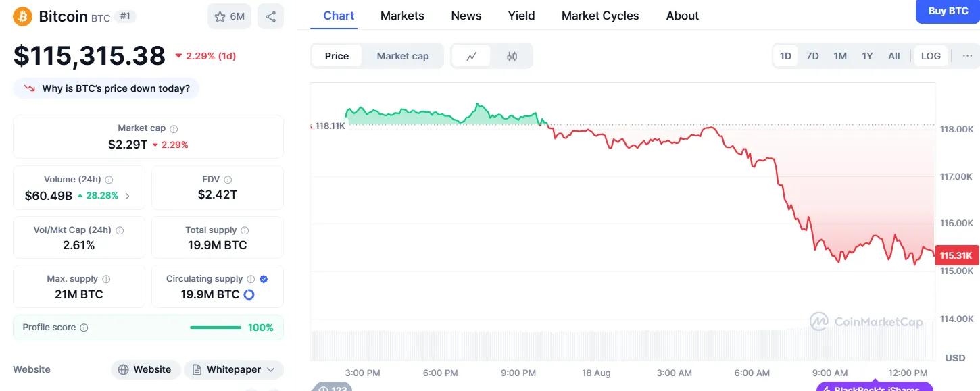Select the Market cap chart mode
This screenshot has width=980, height=391.
pos(403,56)
